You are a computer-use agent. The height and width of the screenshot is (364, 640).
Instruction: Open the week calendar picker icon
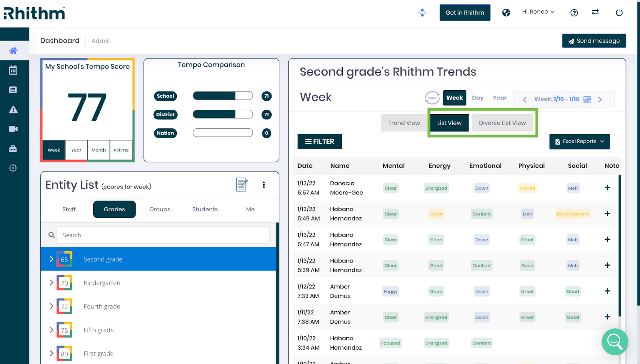pyautogui.click(x=587, y=99)
